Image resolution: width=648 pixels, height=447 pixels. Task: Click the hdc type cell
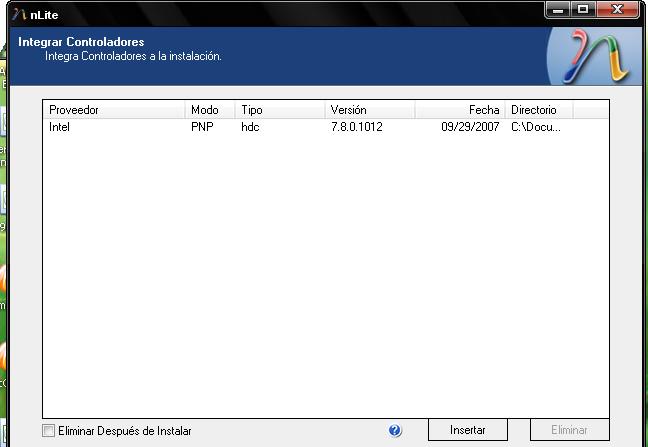(x=250, y=127)
